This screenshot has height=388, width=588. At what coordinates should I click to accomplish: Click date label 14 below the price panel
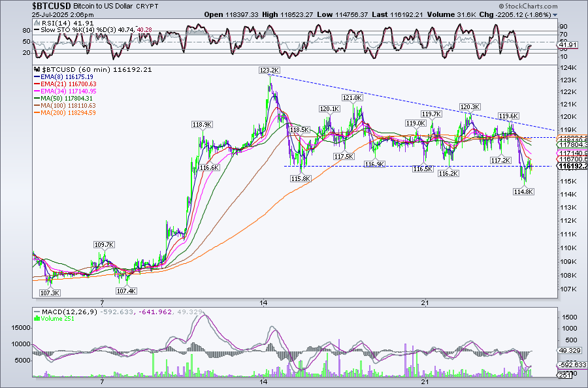pyautogui.click(x=264, y=303)
